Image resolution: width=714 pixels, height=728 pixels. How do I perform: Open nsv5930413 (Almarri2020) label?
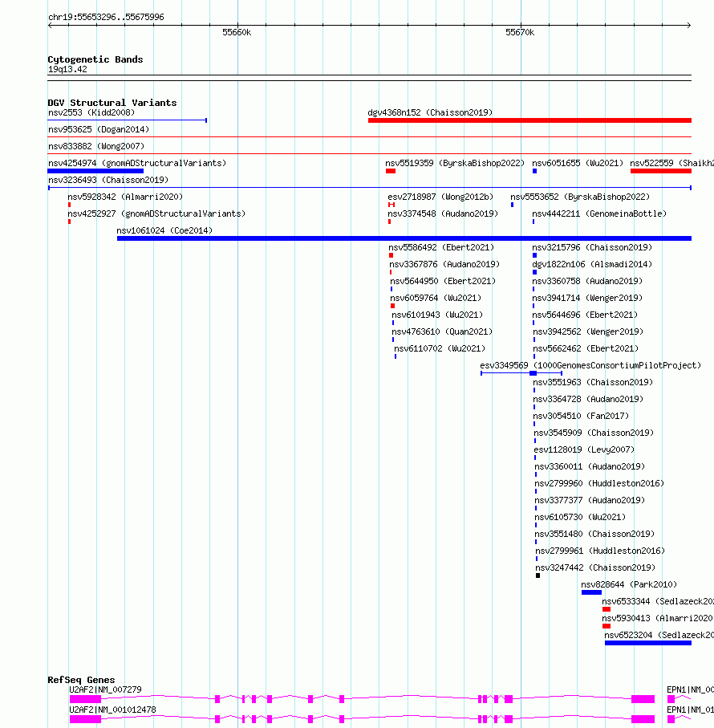point(657,618)
